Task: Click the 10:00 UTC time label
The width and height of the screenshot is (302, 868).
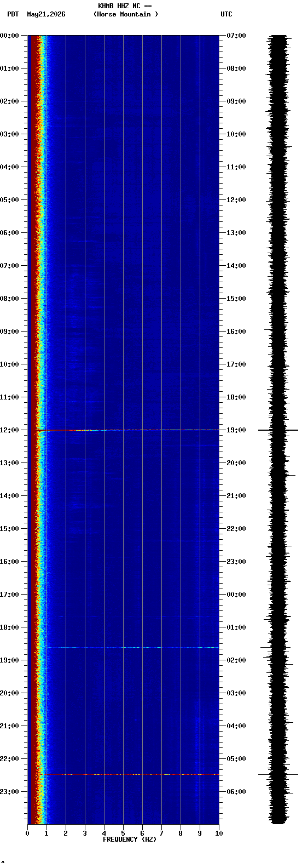Action: tap(236, 134)
